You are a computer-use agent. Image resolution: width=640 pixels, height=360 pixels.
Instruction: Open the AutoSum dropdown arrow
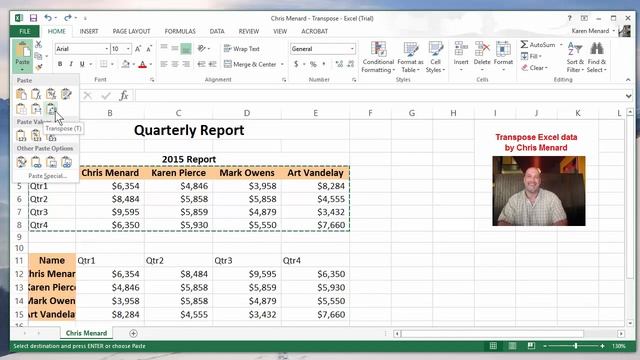click(x=561, y=44)
